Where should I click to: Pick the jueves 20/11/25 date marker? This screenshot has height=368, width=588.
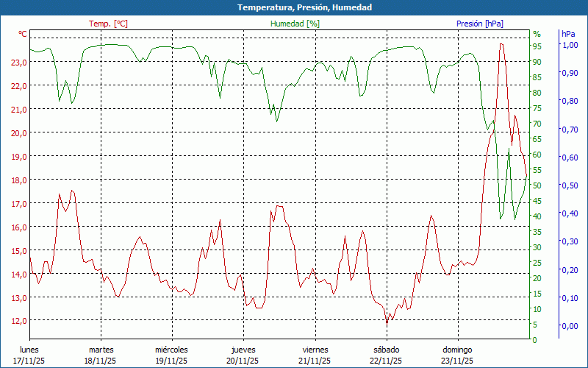pyautogui.click(x=243, y=355)
